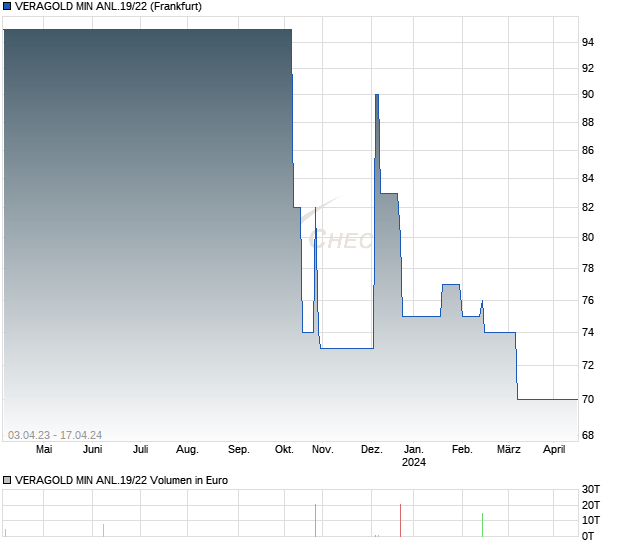Click the price plateau at 77 in late January
Screen dimensions: 620x546
point(451,284)
